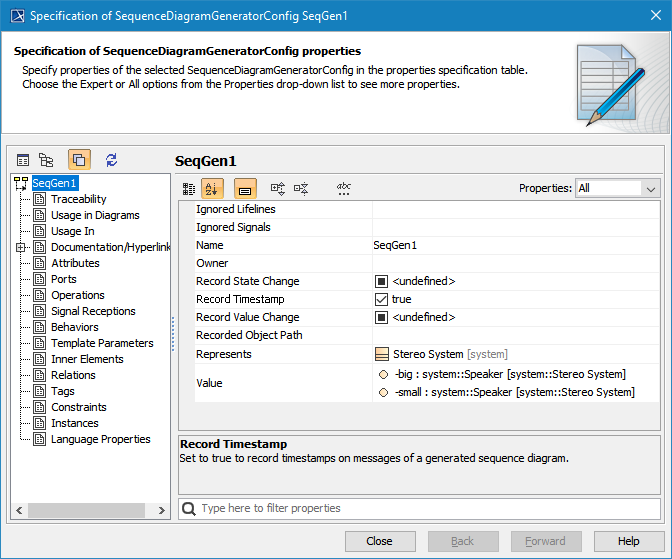Click the tree structure view icon
This screenshot has height=559, width=672.
pyautogui.click(x=46, y=160)
